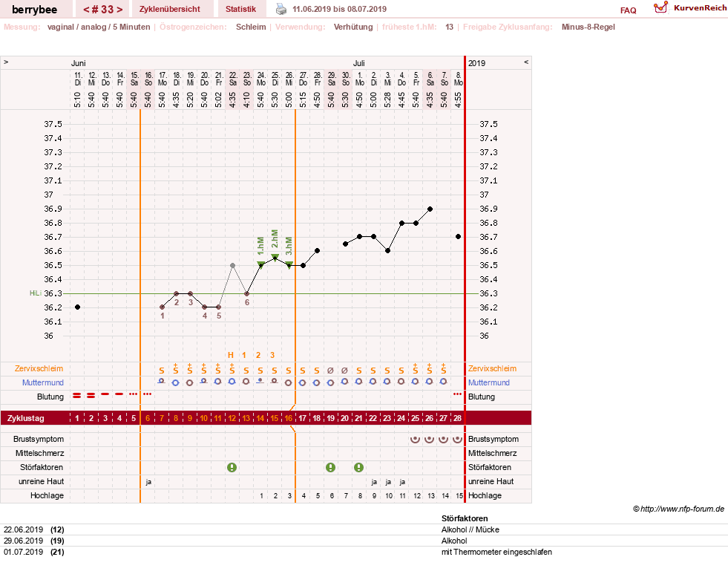Click the Blutung spotting dots on cycle day 6
728x577 pixels.
[x=148, y=394]
